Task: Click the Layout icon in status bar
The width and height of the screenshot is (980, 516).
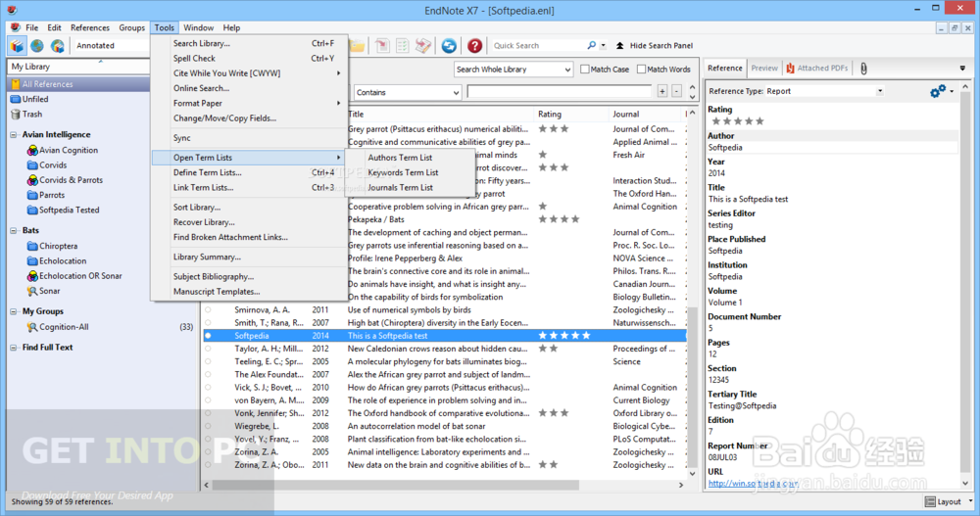Action: (930, 501)
